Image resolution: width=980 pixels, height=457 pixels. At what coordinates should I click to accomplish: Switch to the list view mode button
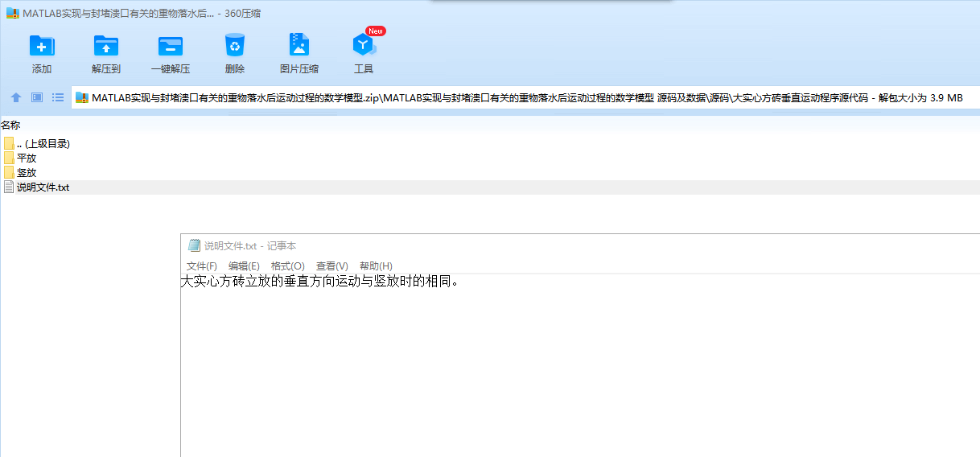pos(58,97)
